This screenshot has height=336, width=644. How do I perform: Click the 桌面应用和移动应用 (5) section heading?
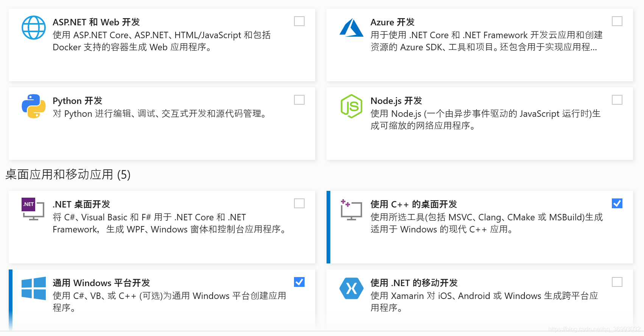pos(68,175)
